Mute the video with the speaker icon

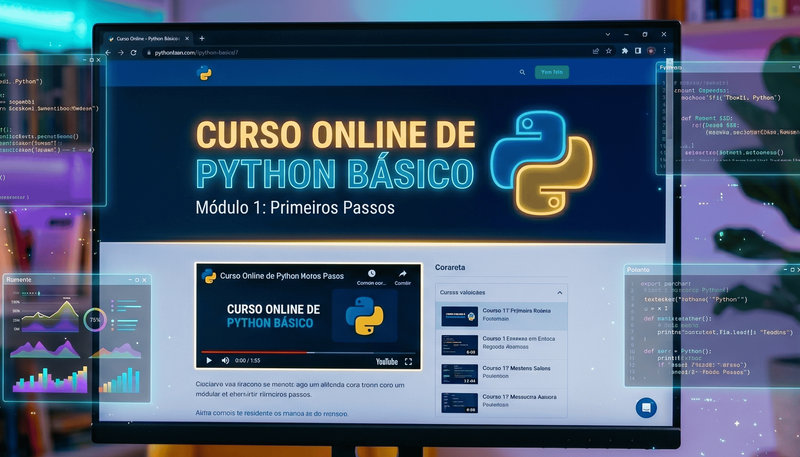click(225, 360)
